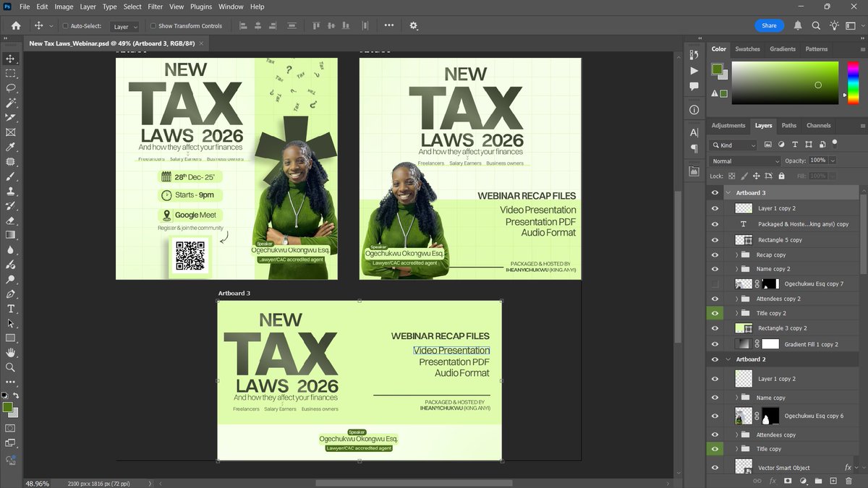Expand the Attendees copy 2 group
Screen dimensions: 868x488
click(737, 298)
